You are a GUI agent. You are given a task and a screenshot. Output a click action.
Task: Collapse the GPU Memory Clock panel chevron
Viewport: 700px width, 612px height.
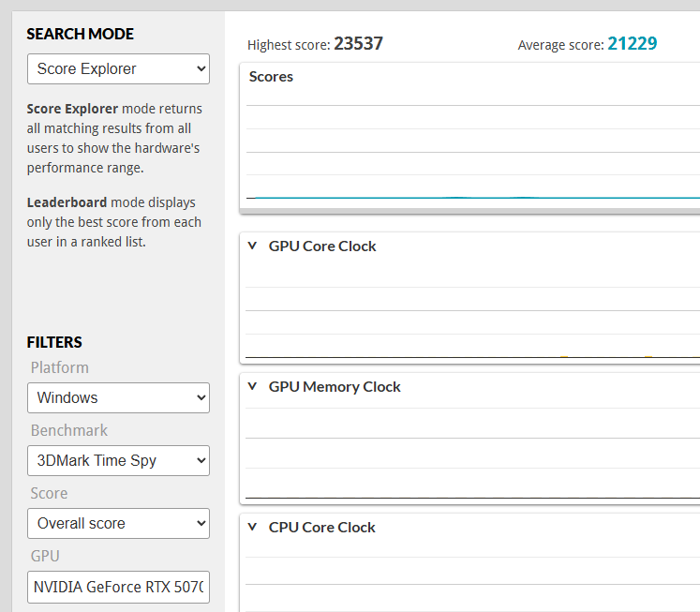point(252,387)
